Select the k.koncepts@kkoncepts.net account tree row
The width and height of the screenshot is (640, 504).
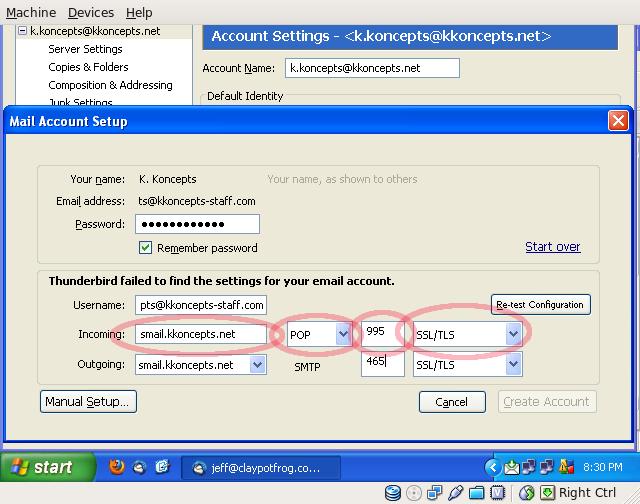point(95,31)
